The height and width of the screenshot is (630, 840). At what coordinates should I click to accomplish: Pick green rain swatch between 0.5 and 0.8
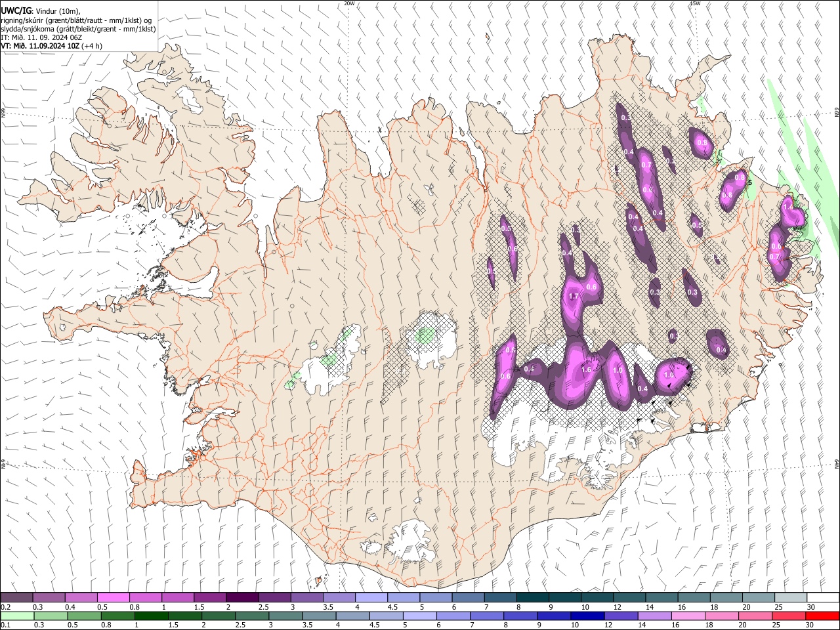coord(84,616)
